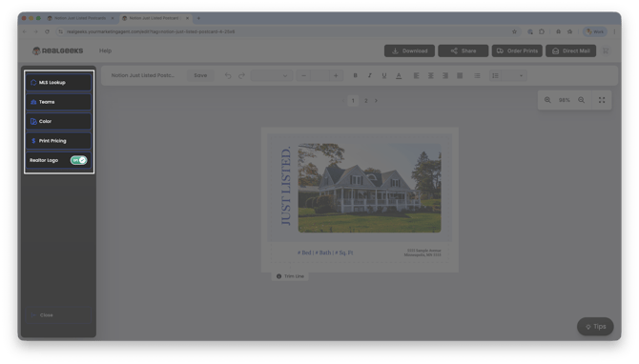
Task: Open the font family dropdown
Action: 272,75
